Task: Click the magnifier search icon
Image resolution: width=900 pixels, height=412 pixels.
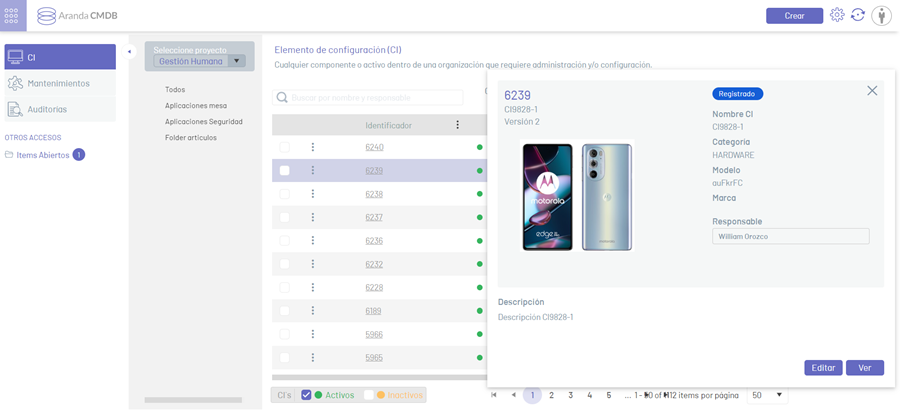Action: [x=282, y=98]
